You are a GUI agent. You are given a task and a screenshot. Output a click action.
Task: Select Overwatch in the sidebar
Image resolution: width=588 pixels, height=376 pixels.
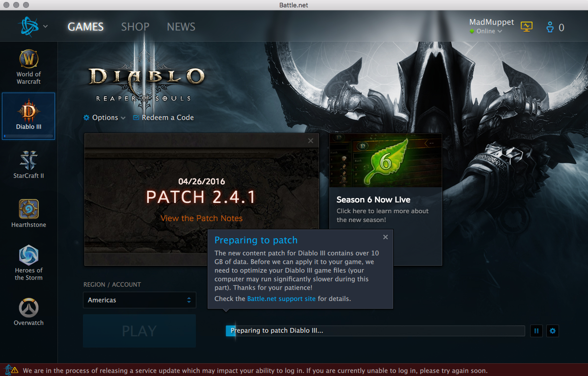[x=28, y=312]
